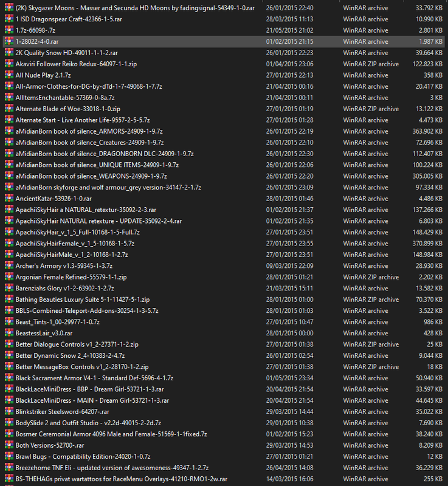448x486 pixels.
Task: Click icon of BS-THEHAGs privat wartattoos file
Action: pos(9,479)
